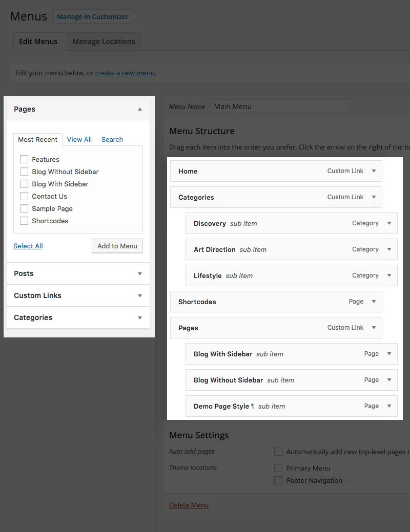Open Discovery sub item settings arrow
The height and width of the screenshot is (532, 410).
tap(389, 223)
